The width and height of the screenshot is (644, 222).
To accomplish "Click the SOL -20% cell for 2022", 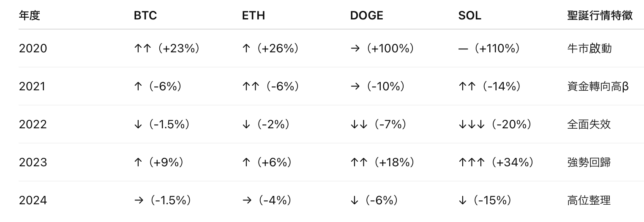I will pyautogui.click(x=494, y=125).
